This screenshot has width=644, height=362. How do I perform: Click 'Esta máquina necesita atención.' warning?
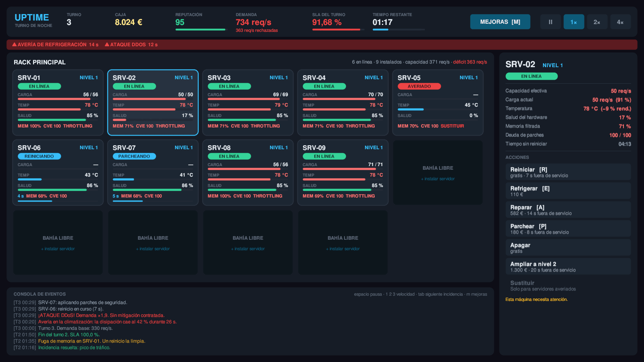(x=537, y=300)
